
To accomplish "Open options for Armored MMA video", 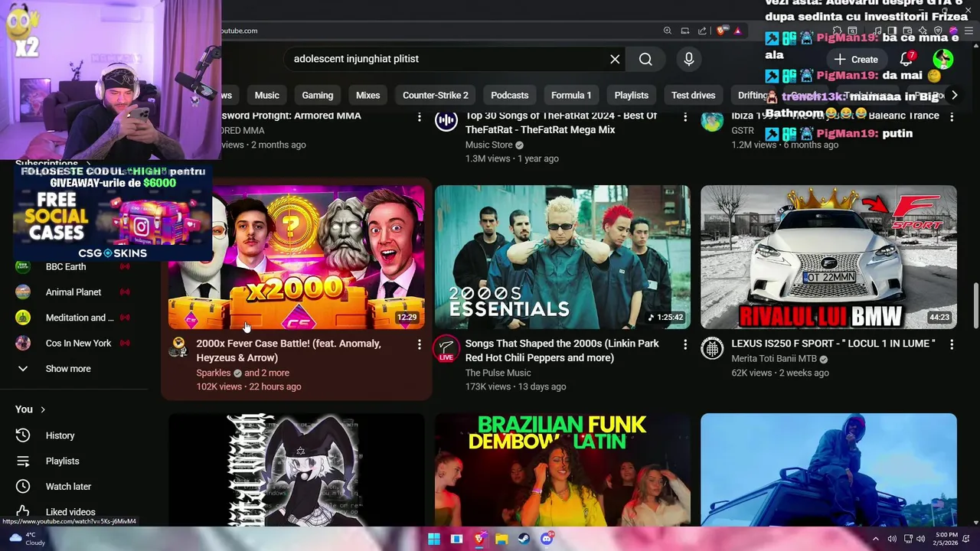I will point(419,116).
